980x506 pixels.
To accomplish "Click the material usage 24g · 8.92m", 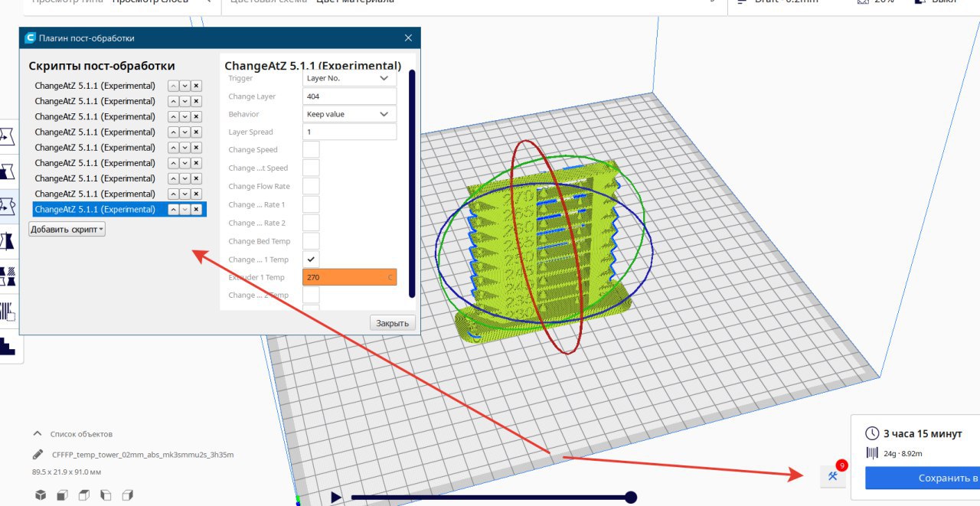I will point(903,452).
